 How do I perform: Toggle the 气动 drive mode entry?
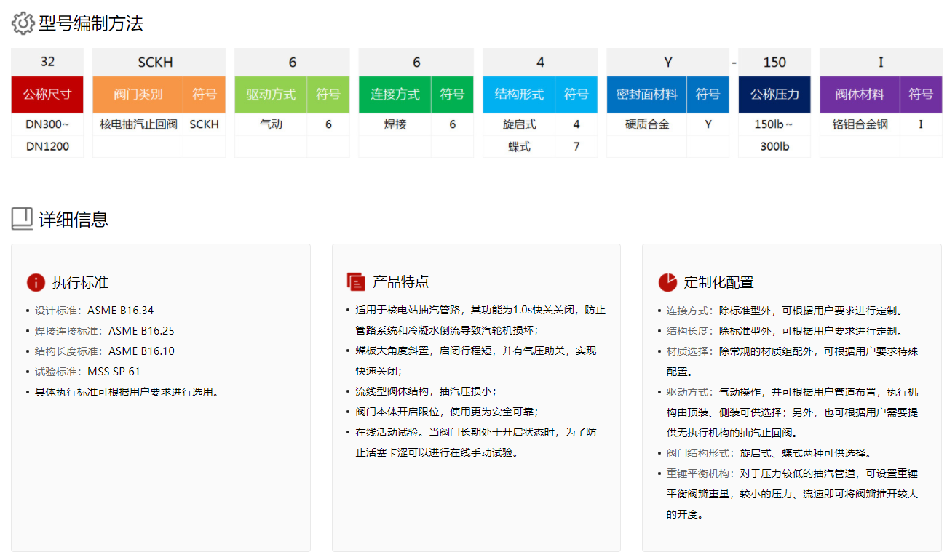point(270,124)
